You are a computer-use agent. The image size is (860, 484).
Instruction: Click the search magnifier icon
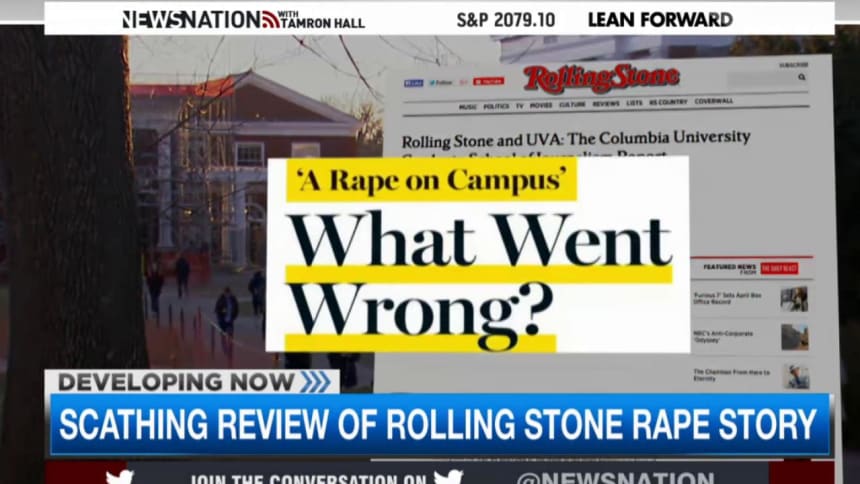(x=802, y=77)
